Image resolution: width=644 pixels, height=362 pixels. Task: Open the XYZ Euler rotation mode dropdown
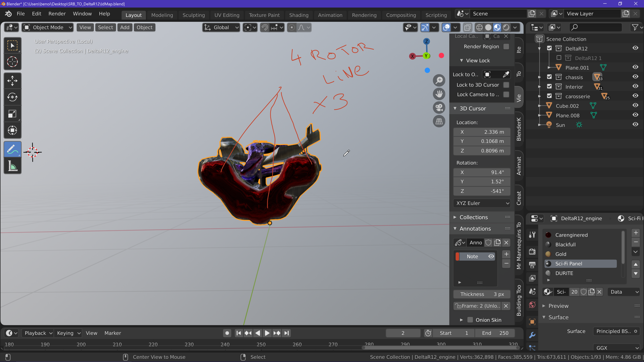pyautogui.click(x=482, y=203)
